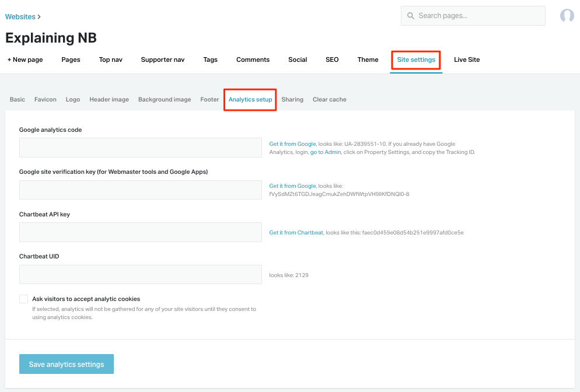Open the profile avatar menu

[566, 15]
